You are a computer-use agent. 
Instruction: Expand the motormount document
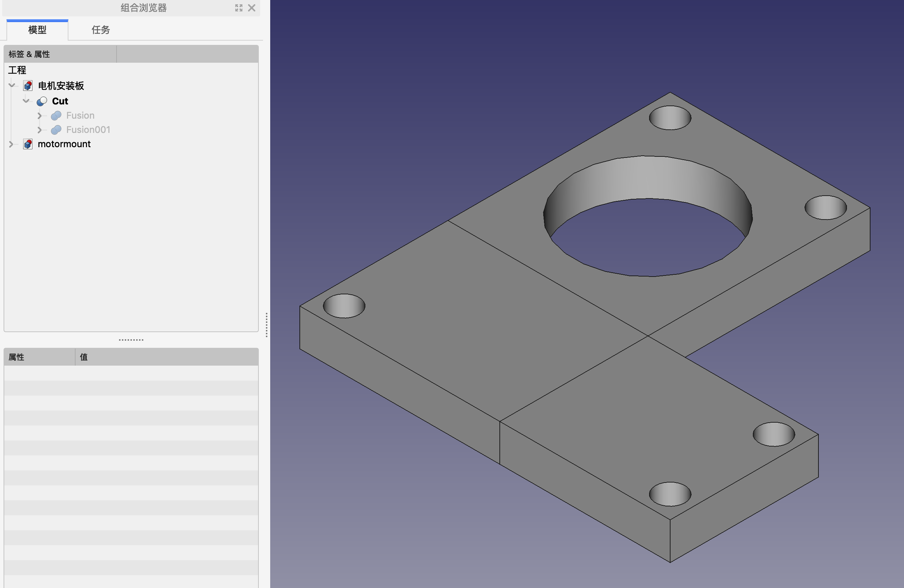coord(11,144)
